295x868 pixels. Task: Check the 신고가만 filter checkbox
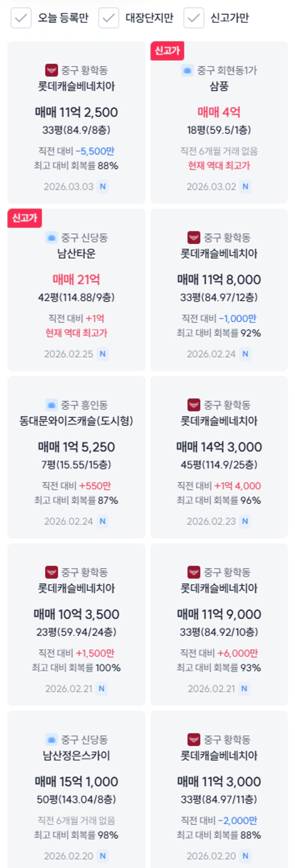click(x=194, y=18)
